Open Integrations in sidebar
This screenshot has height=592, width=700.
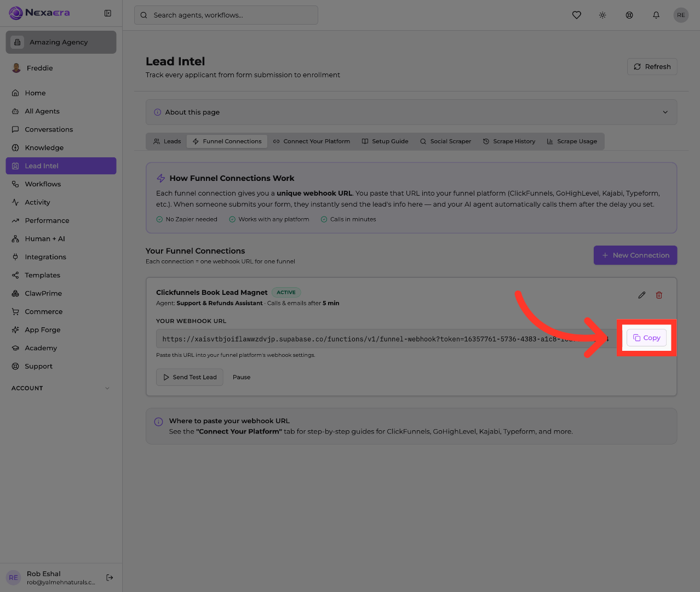pyautogui.click(x=61, y=257)
